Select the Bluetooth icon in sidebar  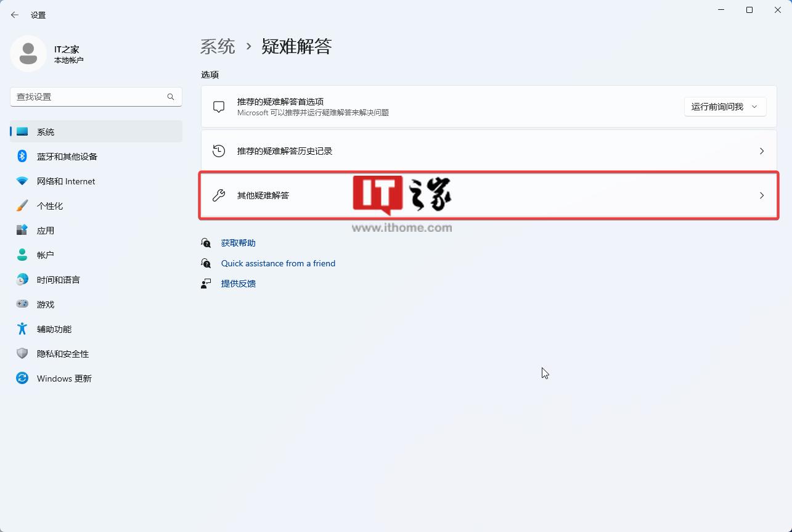coord(22,157)
